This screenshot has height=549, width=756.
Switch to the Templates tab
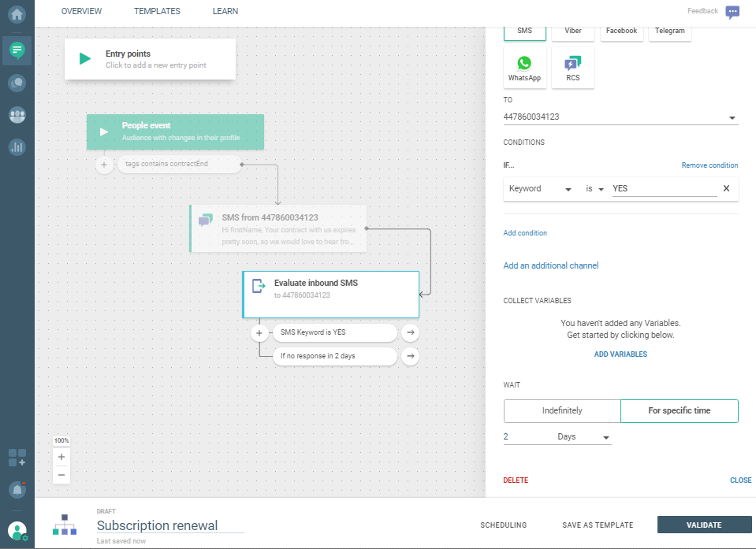(157, 12)
